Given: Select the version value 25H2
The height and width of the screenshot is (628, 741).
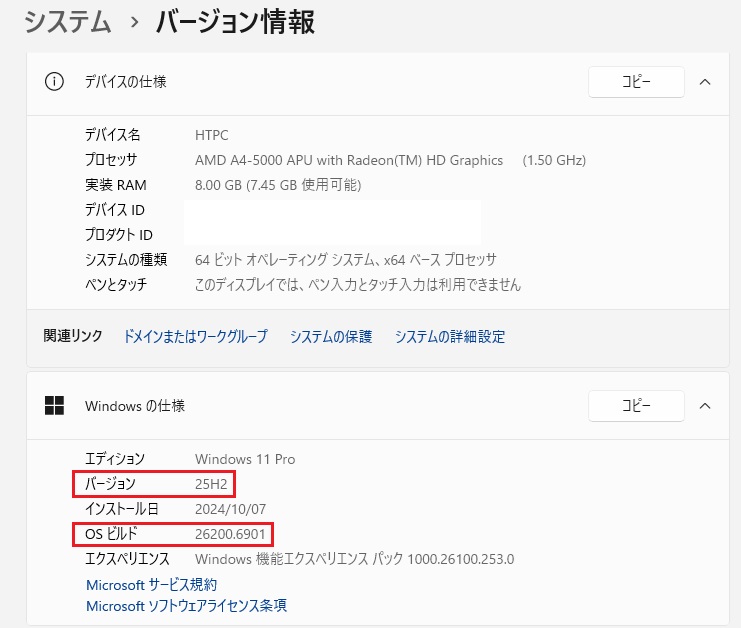Looking at the screenshot, I should [211, 484].
